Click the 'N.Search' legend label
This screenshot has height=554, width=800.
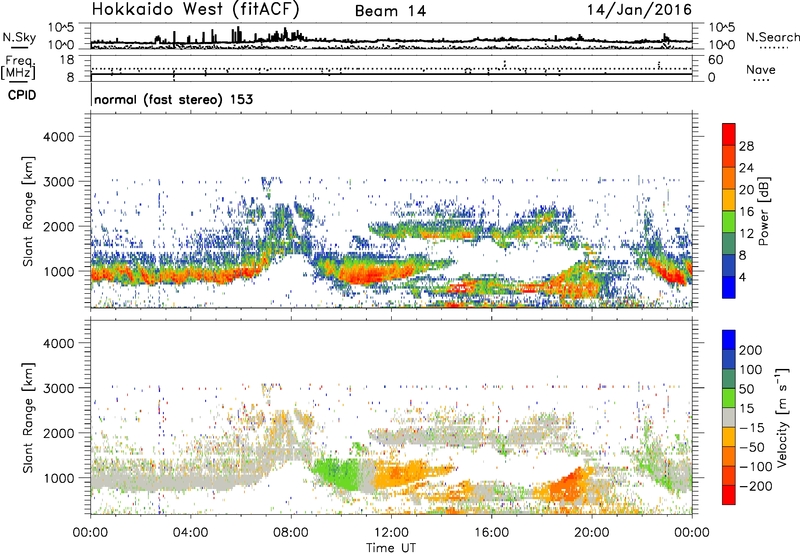point(772,37)
